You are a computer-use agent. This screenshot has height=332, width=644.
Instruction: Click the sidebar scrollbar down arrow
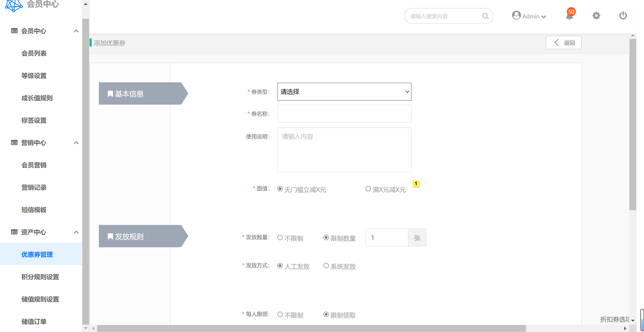pos(85,328)
